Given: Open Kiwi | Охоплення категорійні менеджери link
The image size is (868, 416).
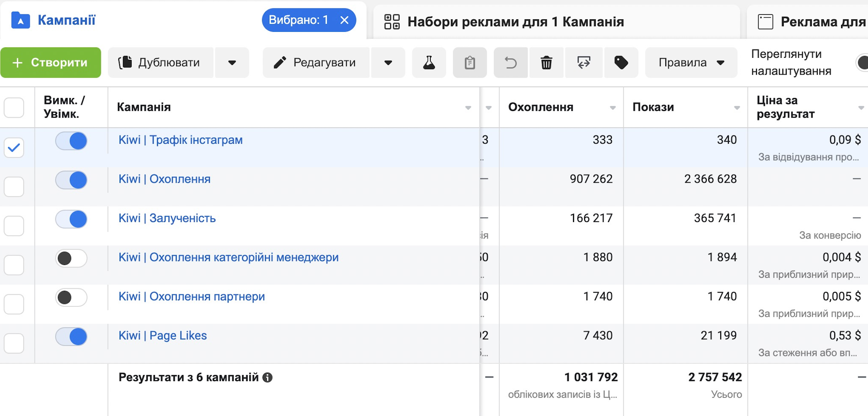Looking at the screenshot, I should click(228, 257).
